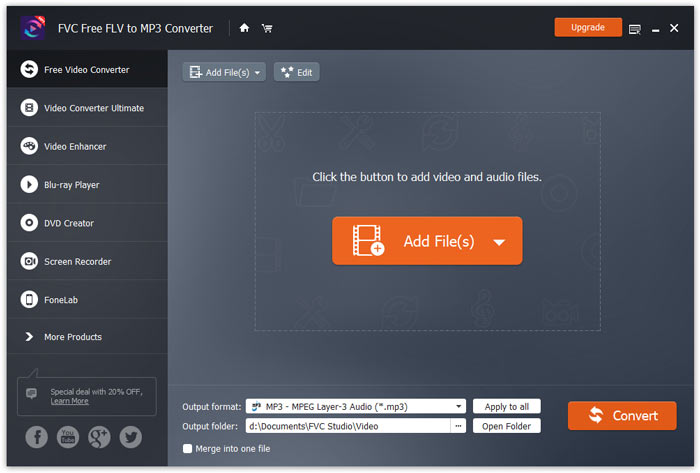This screenshot has height=473, width=700.
Task: Click the orange Convert button
Action: pos(622,416)
